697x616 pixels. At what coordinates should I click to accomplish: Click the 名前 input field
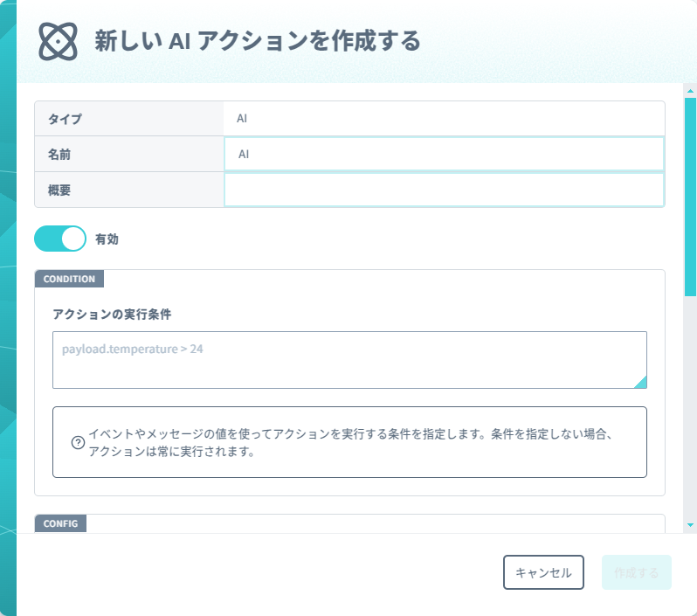[x=444, y=154]
